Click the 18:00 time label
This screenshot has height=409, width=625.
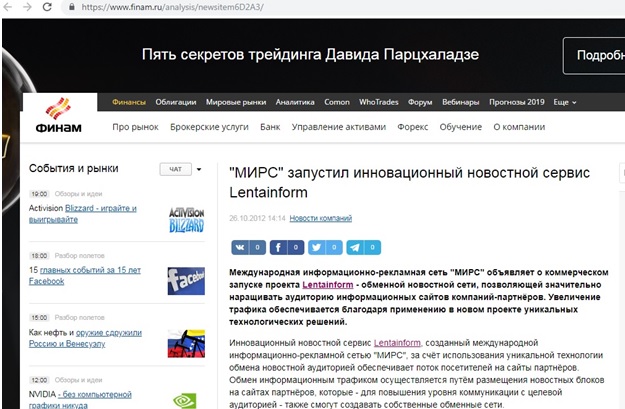(39, 256)
